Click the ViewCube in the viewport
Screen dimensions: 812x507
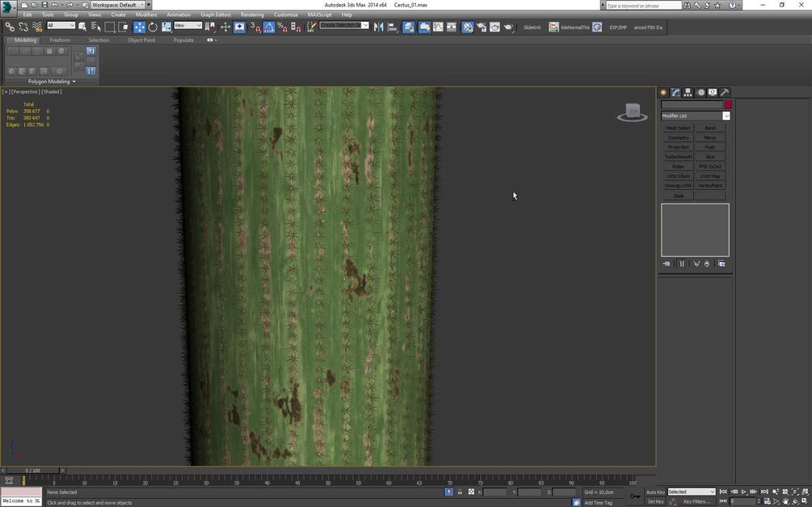click(x=632, y=112)
